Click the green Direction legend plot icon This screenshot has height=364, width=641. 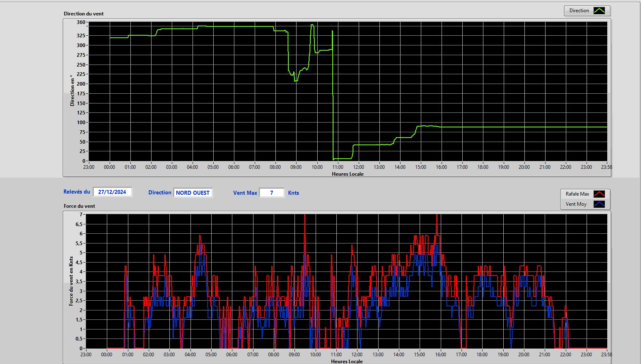(x=599, y=11)
